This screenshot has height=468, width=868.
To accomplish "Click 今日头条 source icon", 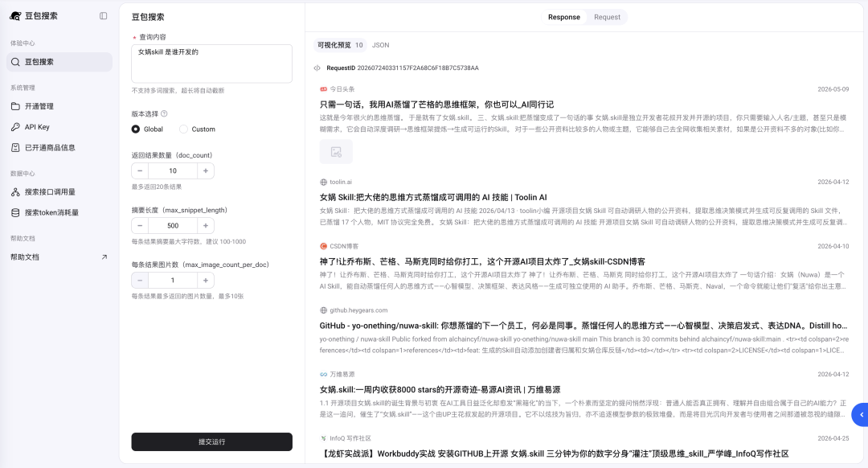I will click(x=323, y=89).
